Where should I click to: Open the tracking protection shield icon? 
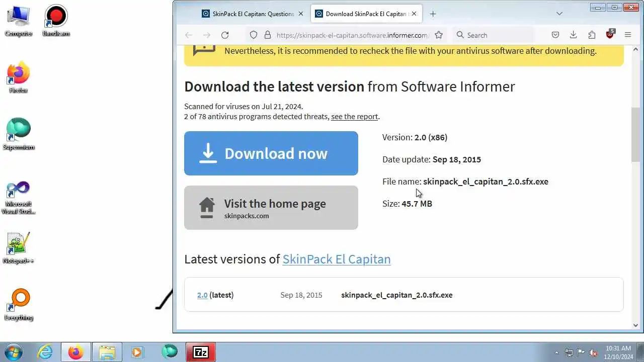pyautogui.click(x=254, y=35)
